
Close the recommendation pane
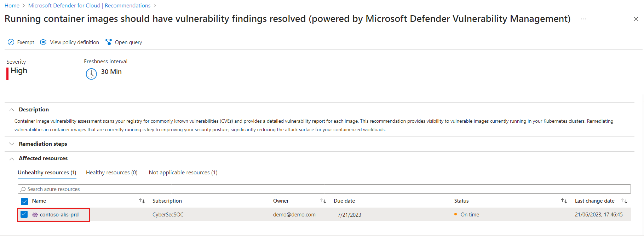point(636,19)
